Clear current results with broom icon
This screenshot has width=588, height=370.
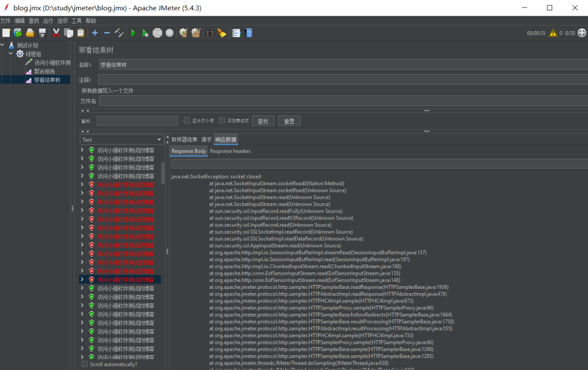[x=183, y=33]
